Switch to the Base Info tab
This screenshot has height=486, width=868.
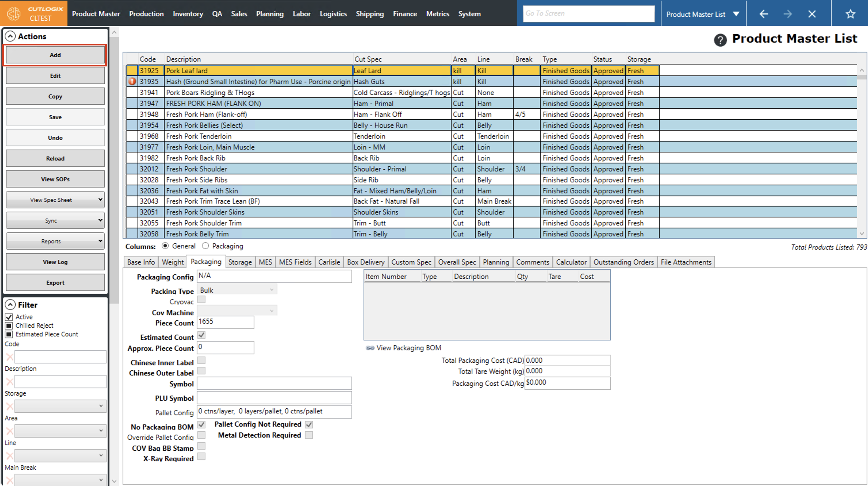coord(141,262)
